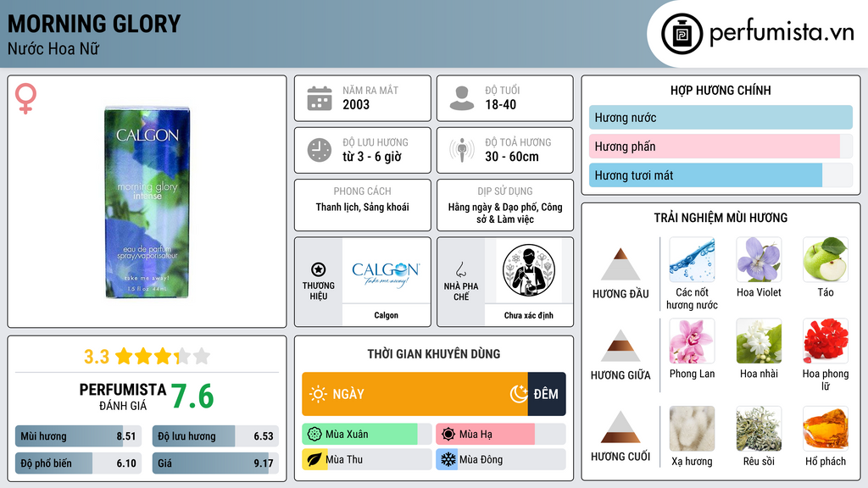Screen dimensions: 868x488
Task: Click the perfumer illustration icon
Action: coord(529,270)
